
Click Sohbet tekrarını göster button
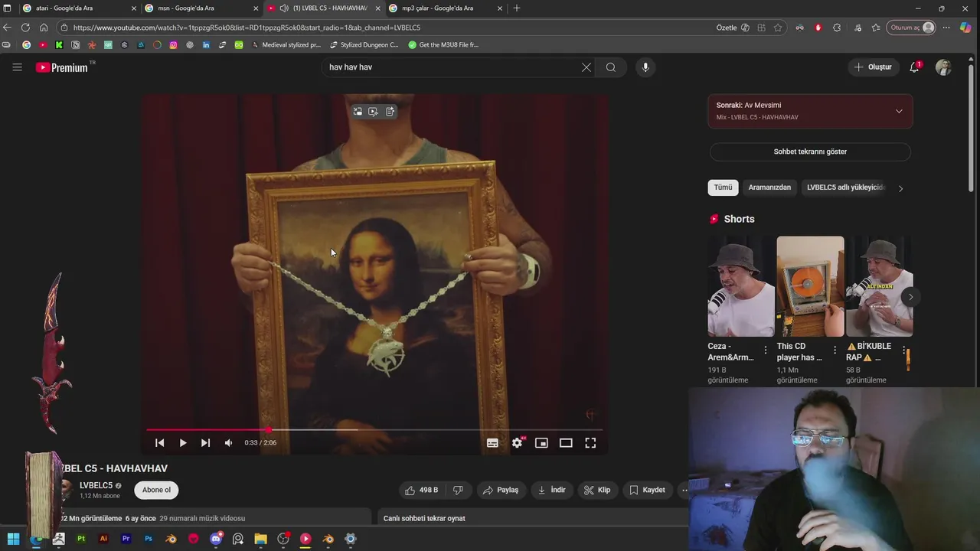point(810,152)
